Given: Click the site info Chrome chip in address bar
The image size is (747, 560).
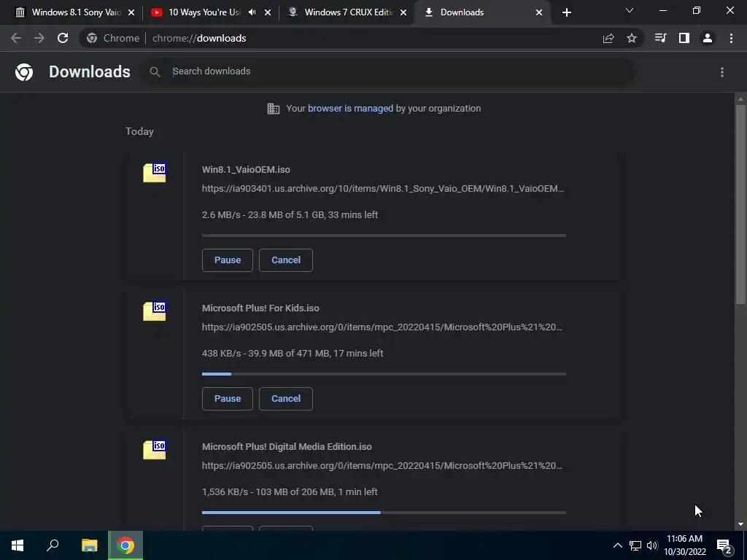Looking at the screenshot, I should point(115,38).
